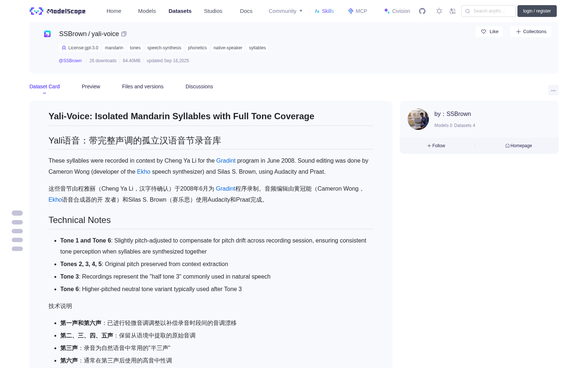Image resolution: width=588 pixels, height=368 pixels.
Task: Open Docs in navigation
Action: pyautogui.click(x=246, y=11)
